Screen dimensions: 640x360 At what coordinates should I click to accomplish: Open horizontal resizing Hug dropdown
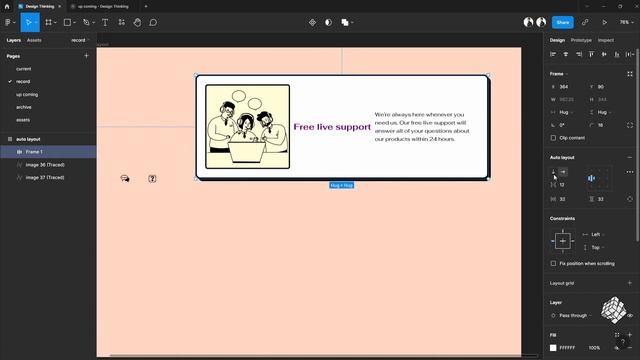click(565, 112)
